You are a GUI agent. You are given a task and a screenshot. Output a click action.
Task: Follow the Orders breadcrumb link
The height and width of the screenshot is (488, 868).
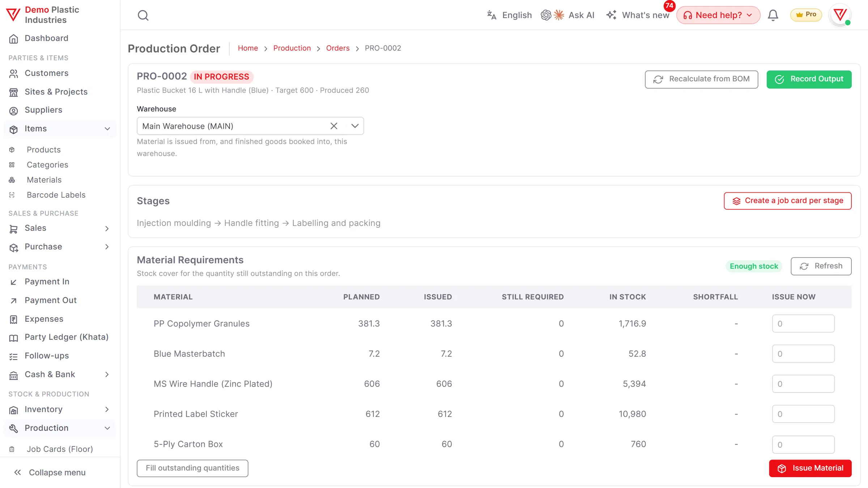pos(337,48)
